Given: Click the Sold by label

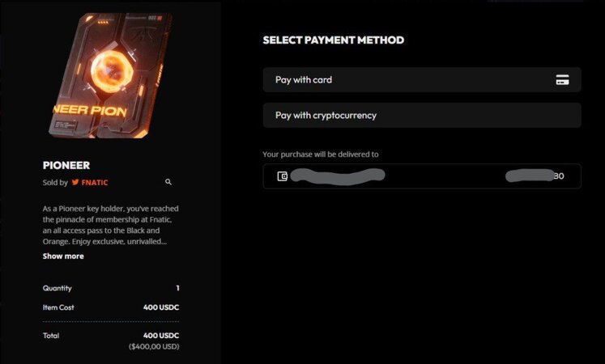Looking at the screenshot, I should click(55, 183).
